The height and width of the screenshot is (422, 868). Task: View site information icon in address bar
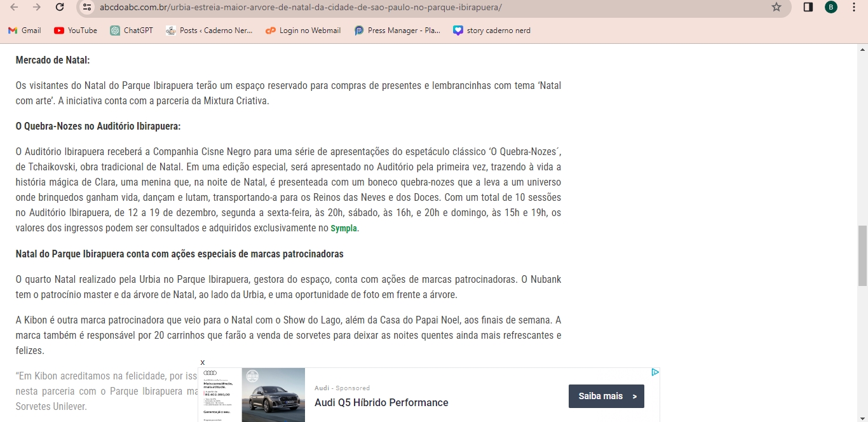88,7
